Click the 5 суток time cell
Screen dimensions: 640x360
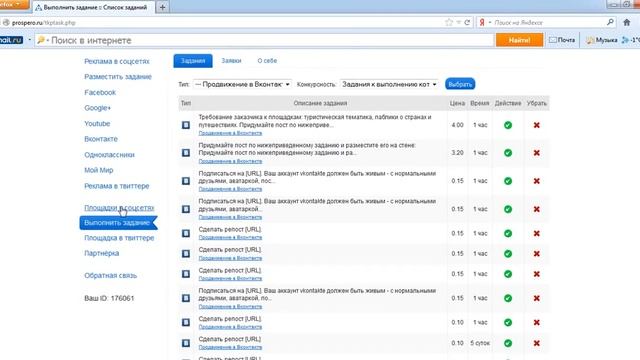click(480, 343)
